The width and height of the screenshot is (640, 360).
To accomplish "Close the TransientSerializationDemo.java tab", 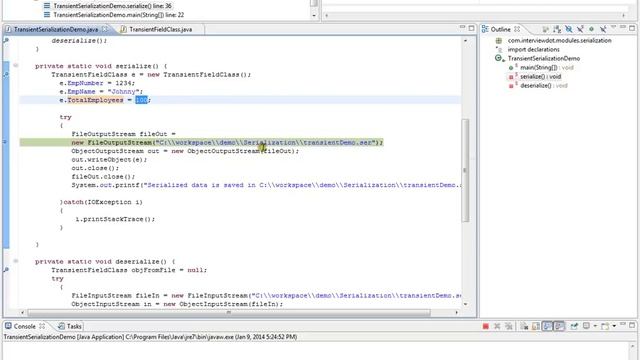I will coord(105,29).
